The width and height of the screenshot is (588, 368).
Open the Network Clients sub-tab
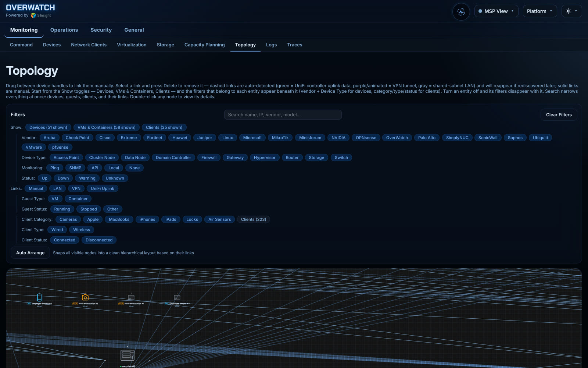[x=89, y=45]
